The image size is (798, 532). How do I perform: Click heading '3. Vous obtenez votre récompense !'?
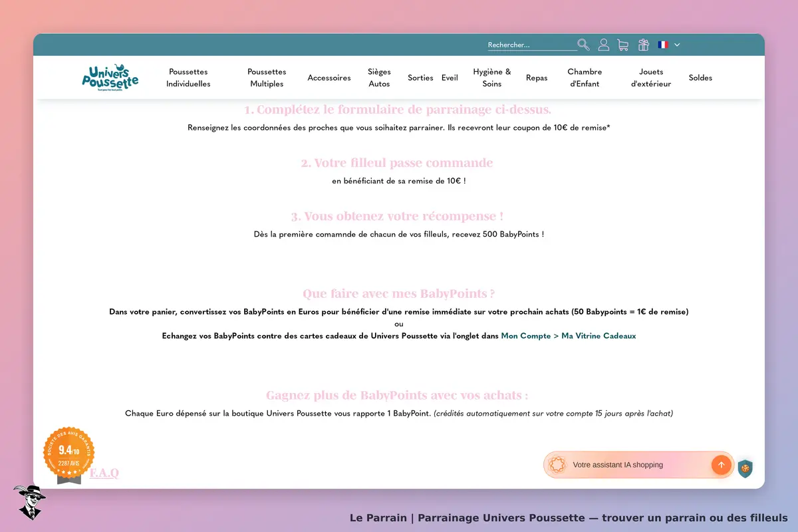coord(397,216)
